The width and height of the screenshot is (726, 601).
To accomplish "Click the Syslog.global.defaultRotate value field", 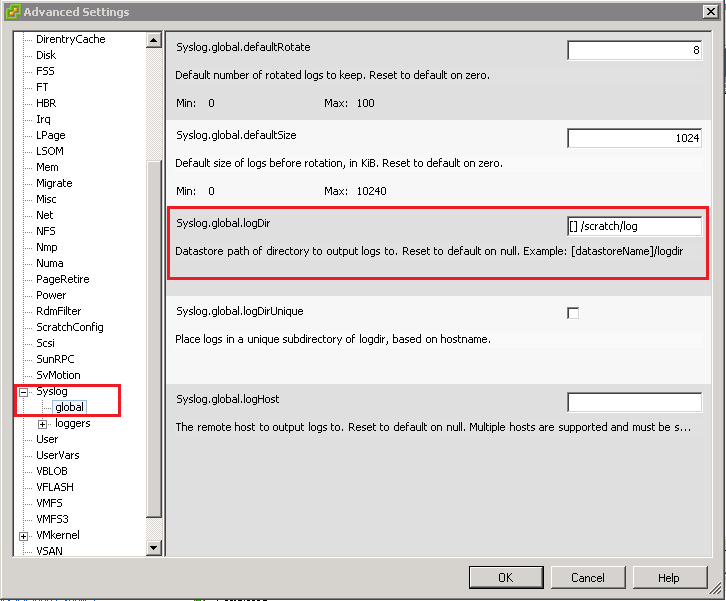I will point(634,50).
